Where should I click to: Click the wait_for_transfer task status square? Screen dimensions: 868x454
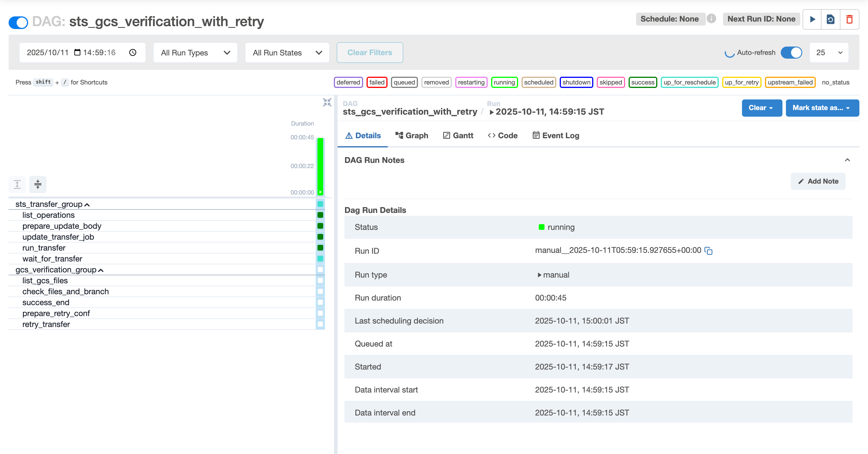click(x=320, y=259)
